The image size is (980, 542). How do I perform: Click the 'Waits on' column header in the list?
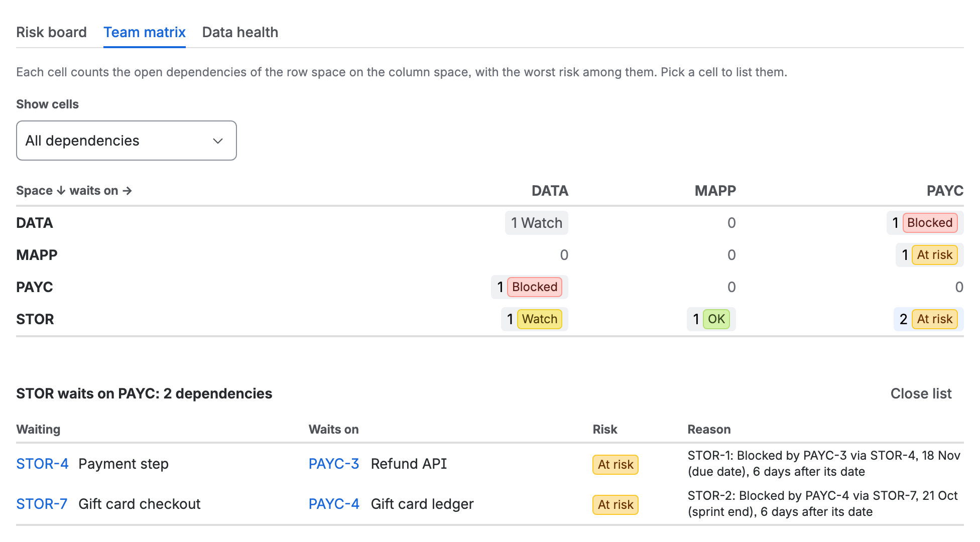[333, 430]
